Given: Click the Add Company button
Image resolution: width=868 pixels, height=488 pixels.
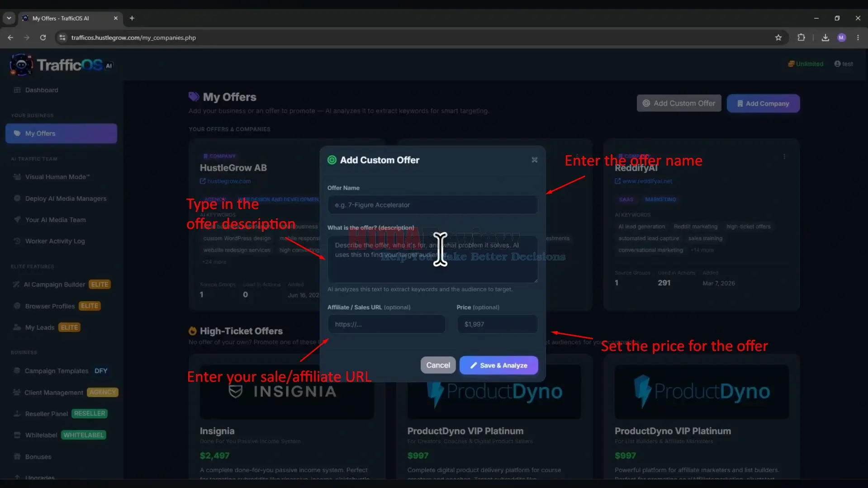Looking at the screenshot, I should (763, 103).
